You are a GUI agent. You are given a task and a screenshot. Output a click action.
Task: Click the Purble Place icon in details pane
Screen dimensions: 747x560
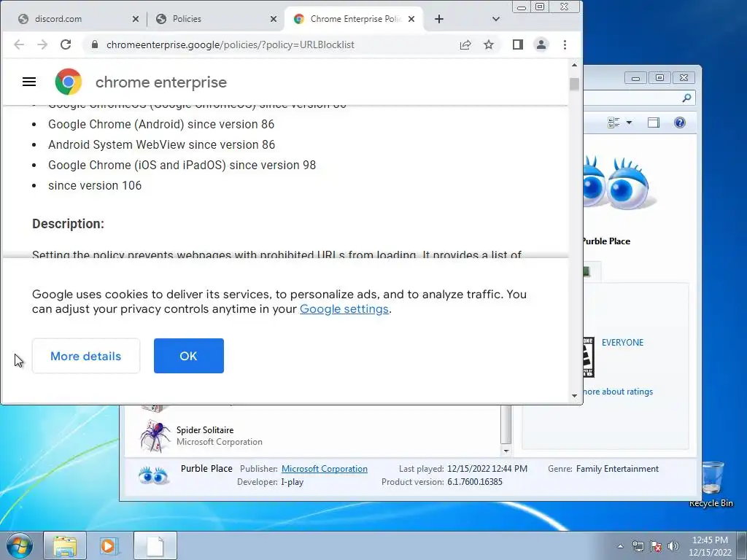coord(153,475)
